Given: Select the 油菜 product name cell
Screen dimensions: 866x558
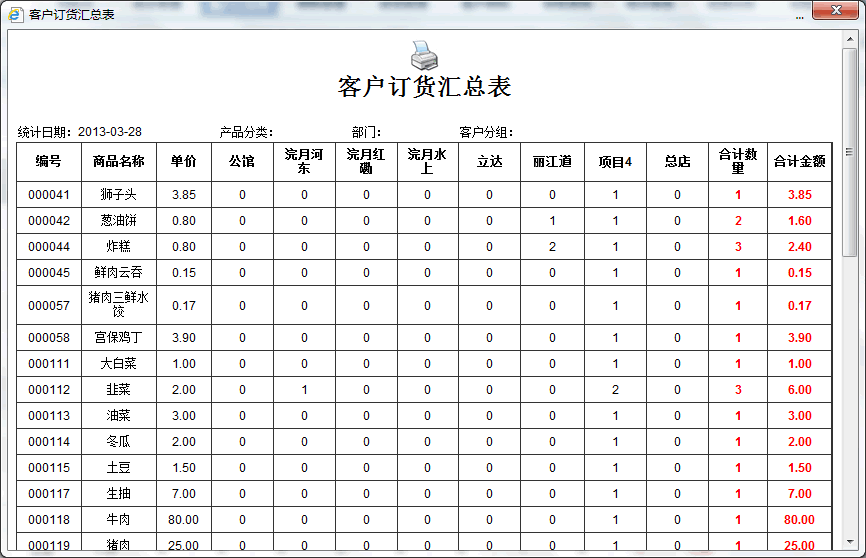Looking at the screenshot, I should pos(119,415).
